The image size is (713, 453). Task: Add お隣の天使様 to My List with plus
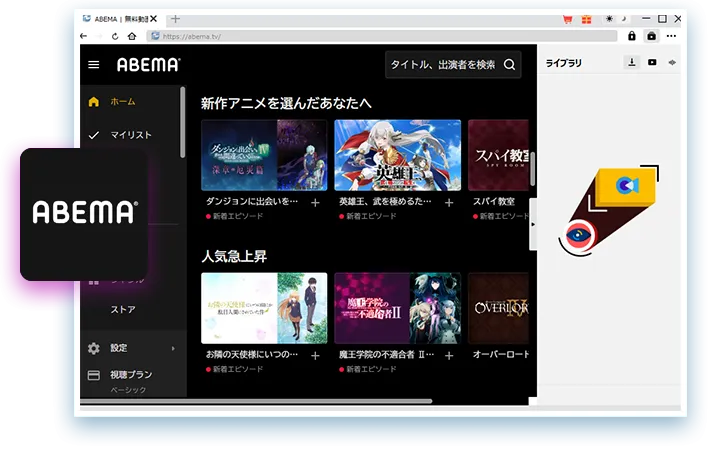point(315,356)
